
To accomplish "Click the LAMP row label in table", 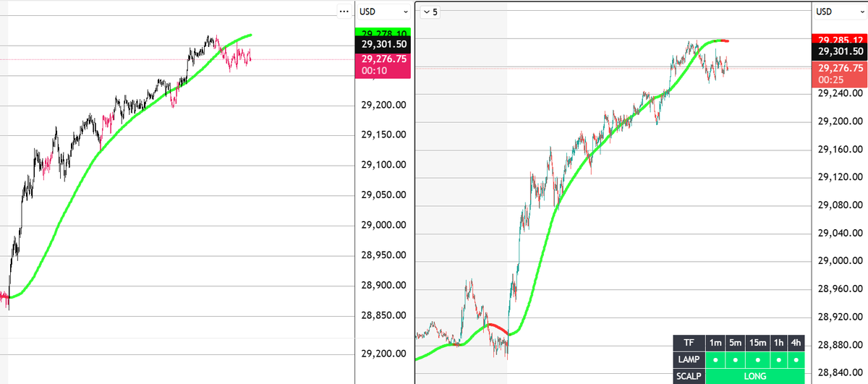I will [x=688, y=359].
